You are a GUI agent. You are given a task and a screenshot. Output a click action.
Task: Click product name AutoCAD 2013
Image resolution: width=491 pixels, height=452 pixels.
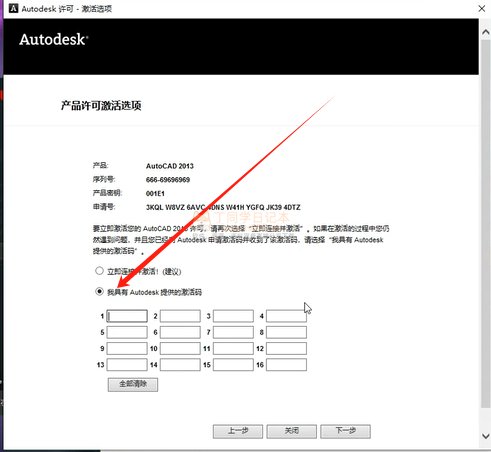(x=170, y=166)
